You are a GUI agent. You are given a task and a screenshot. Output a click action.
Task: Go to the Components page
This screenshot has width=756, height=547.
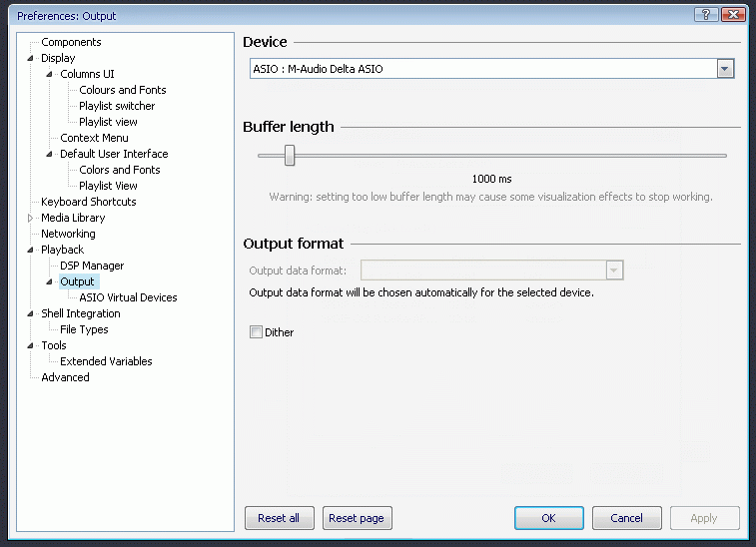click(71, 42)
